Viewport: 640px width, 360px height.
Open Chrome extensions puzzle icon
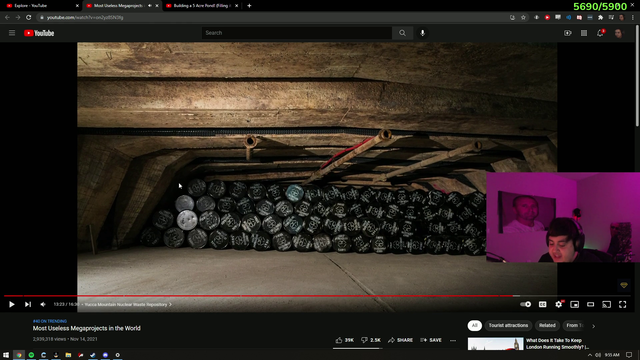[600, 18]
